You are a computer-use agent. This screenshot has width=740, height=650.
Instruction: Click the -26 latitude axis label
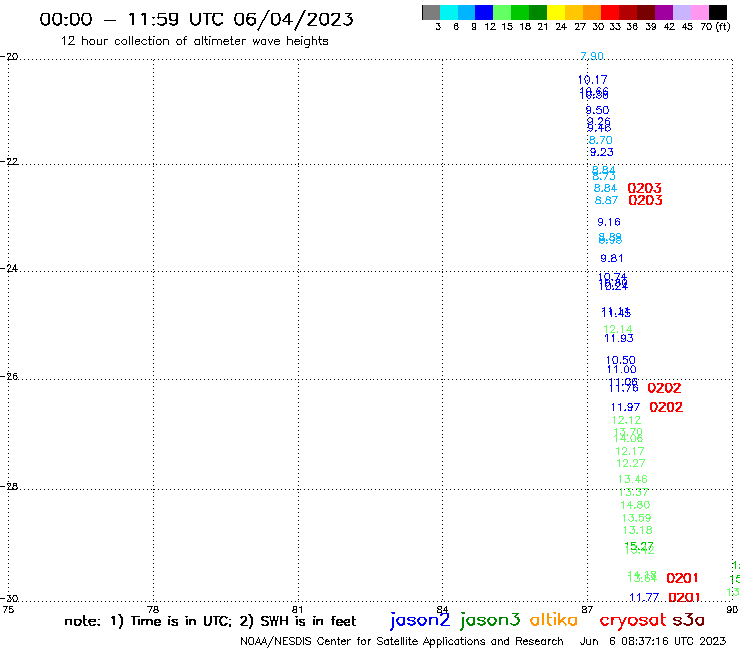[x=9, y=377]
